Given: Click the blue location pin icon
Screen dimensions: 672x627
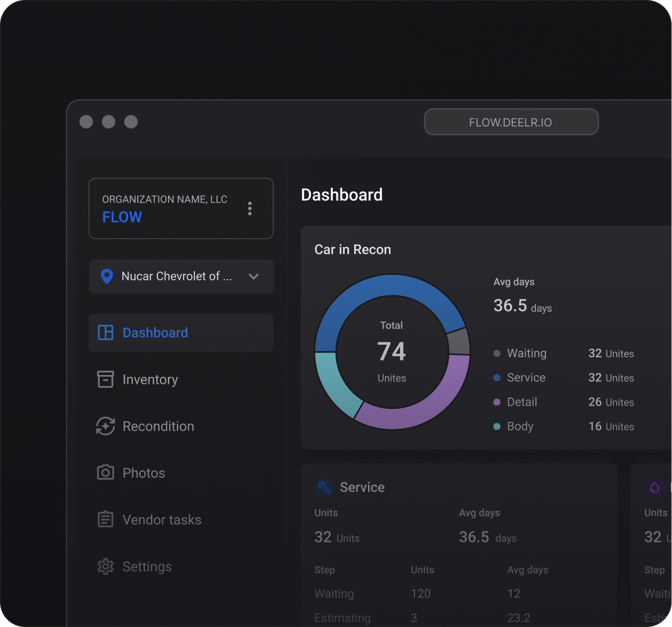Looking at the screenshot, I should click(x=107, y=277).
